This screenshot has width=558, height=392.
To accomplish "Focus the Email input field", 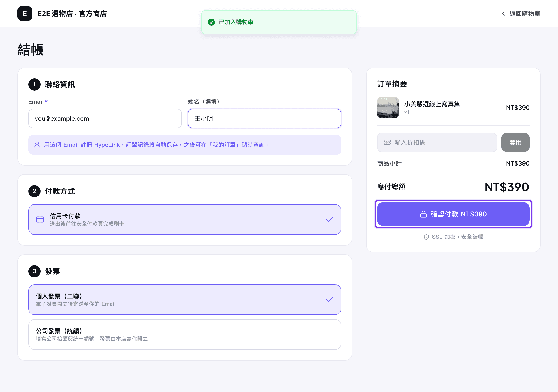I will coord(105,118).
